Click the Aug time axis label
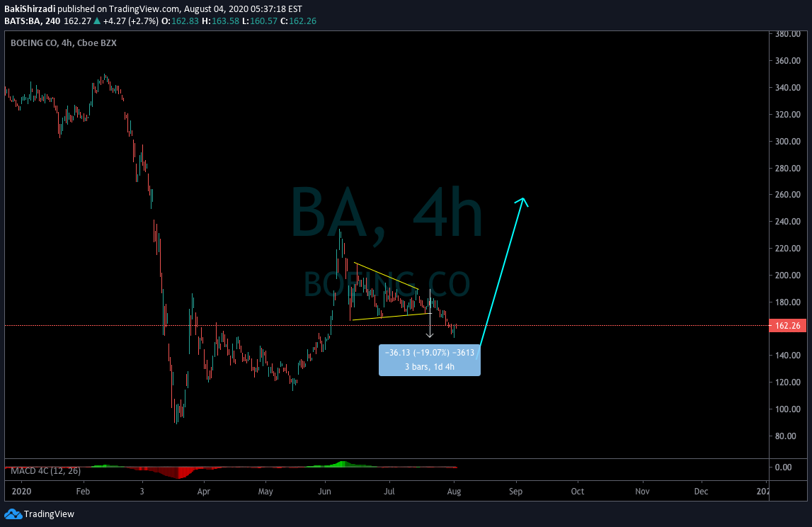Image resolution: width=812 pixels, height=527 pixels. 454,492
